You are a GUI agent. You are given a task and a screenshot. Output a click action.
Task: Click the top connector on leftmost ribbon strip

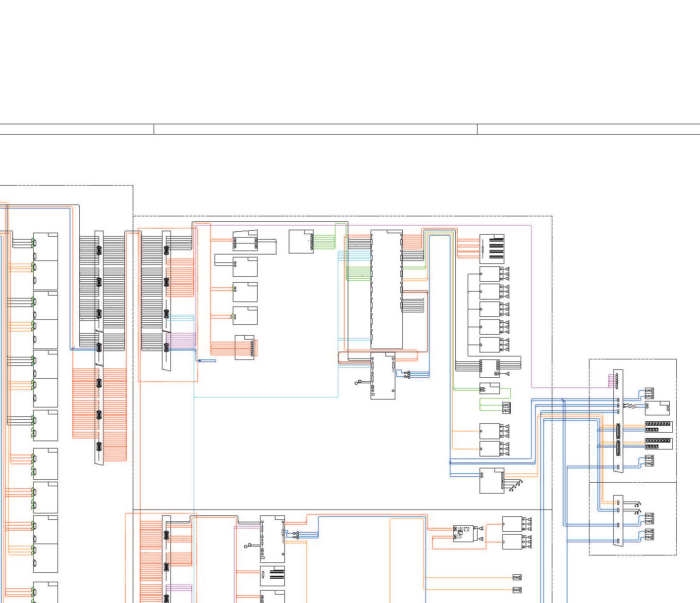click(99, 250)
